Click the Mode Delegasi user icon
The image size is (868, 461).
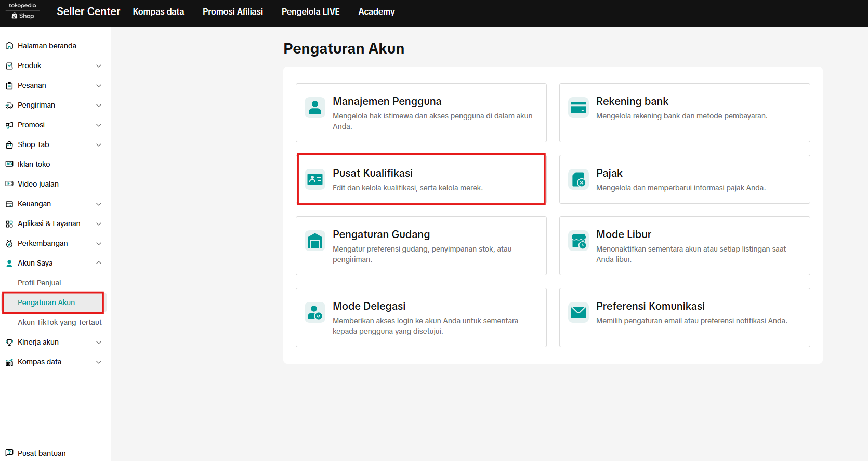click(x=315, y=312)
